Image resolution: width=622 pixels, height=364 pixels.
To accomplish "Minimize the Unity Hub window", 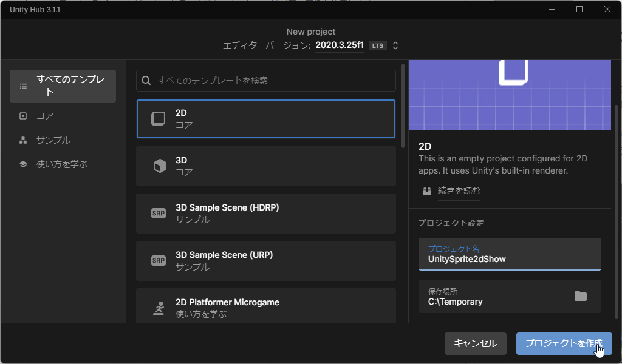I will [x=552, y=9].
